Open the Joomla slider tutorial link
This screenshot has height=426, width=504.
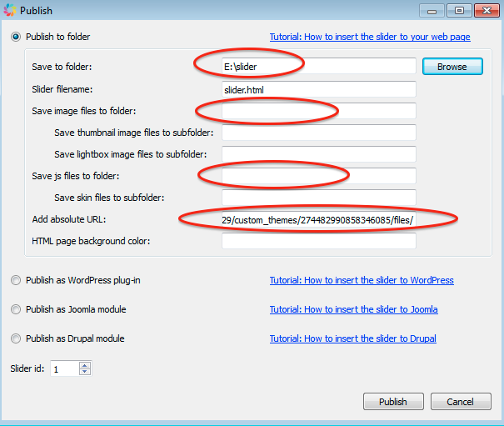[353, 309]
